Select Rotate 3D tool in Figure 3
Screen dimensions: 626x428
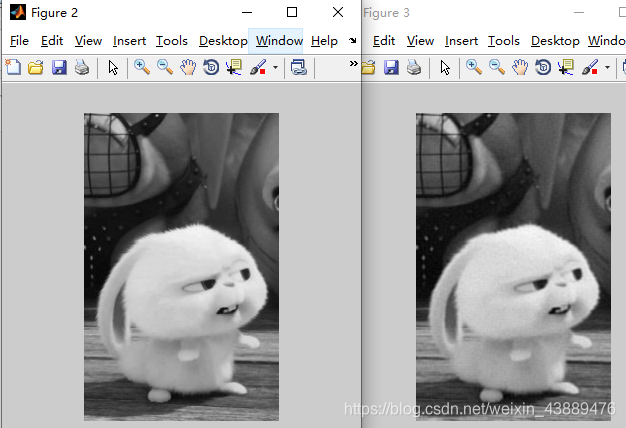click(543, 67)
